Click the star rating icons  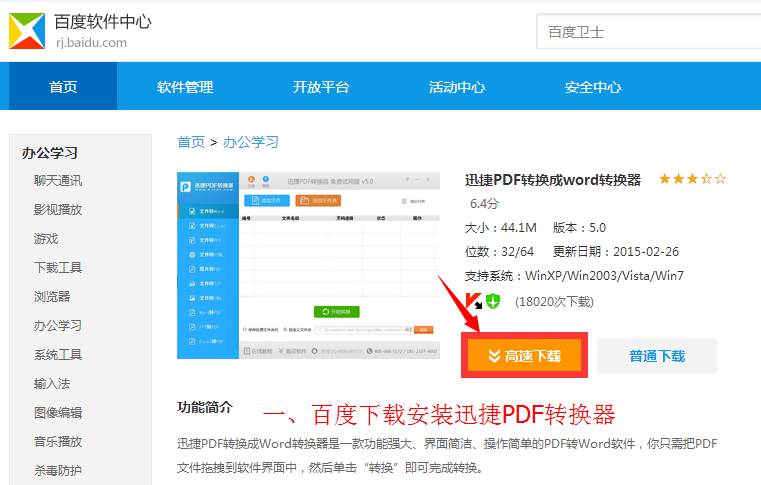click(693, 179)
